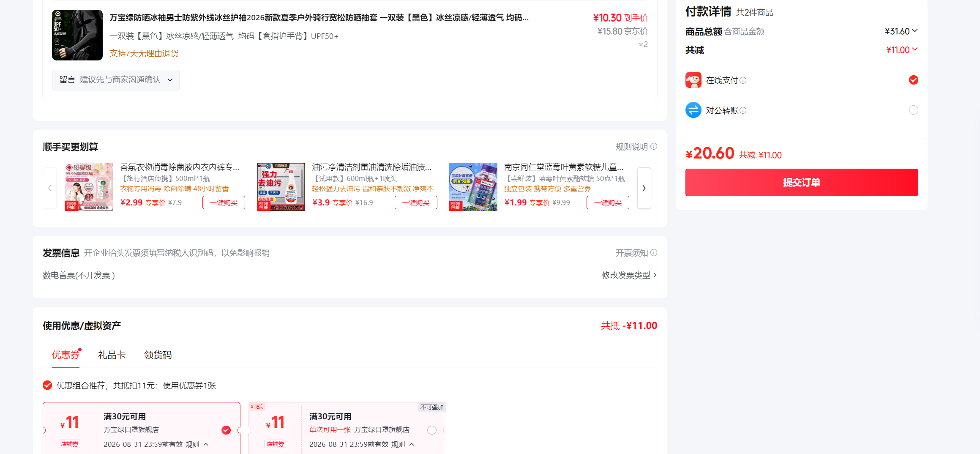Switch to the 优惠券 tab
The width and height of the screenshot is (980, 454).
66,355
